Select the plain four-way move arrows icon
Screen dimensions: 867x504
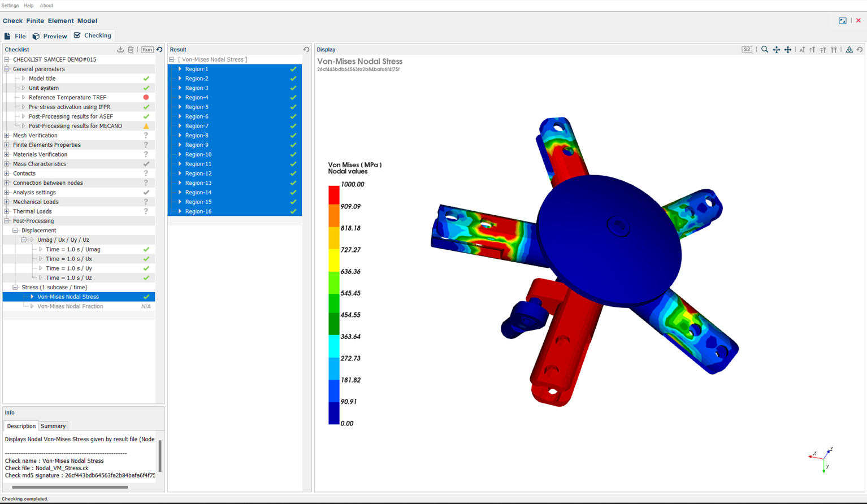[x=788, y=50]
